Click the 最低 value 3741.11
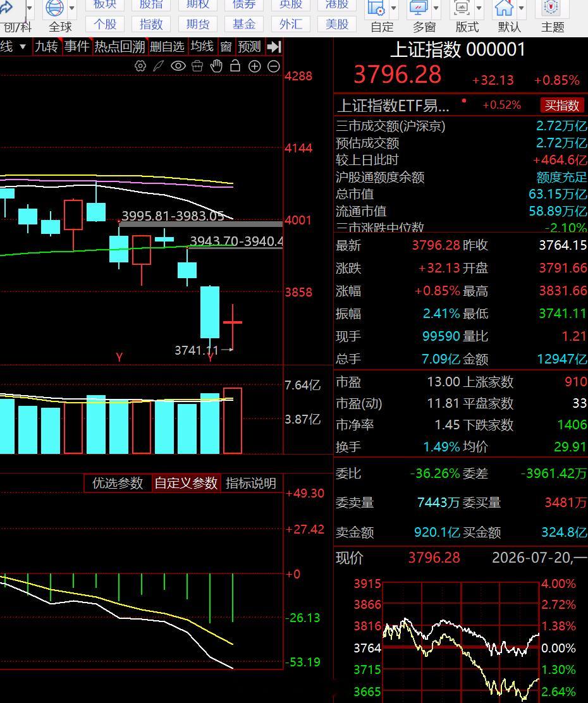This screenshot has width=588, height=703. click(563, 314)
